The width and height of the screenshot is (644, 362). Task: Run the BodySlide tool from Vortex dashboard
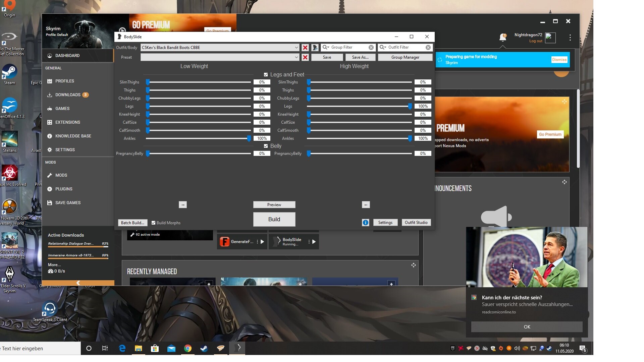[x=314, y=242]
